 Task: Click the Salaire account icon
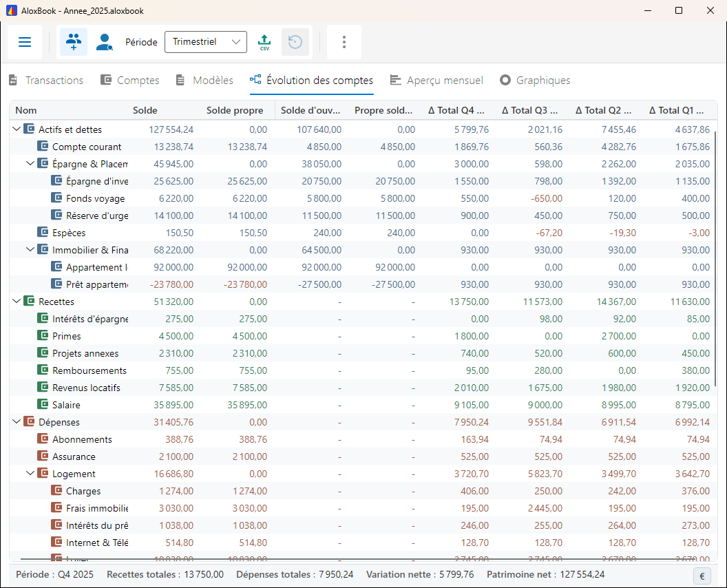43,404
